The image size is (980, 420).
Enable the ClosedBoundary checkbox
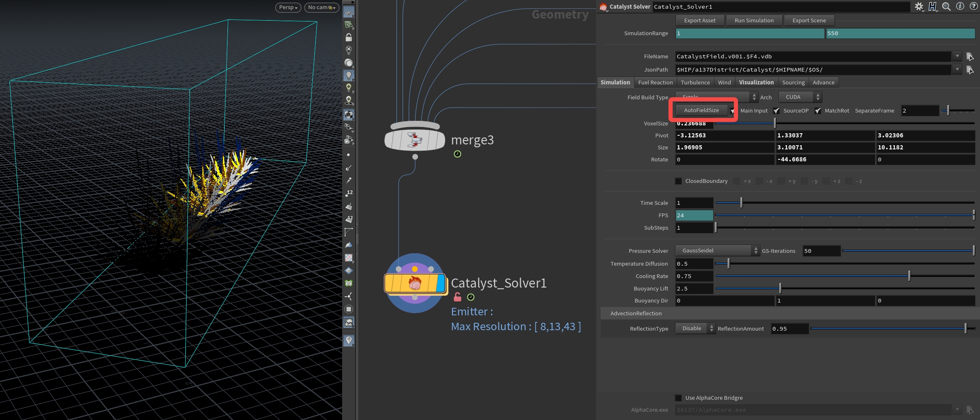pyautogui.click(x=678, y=181)
